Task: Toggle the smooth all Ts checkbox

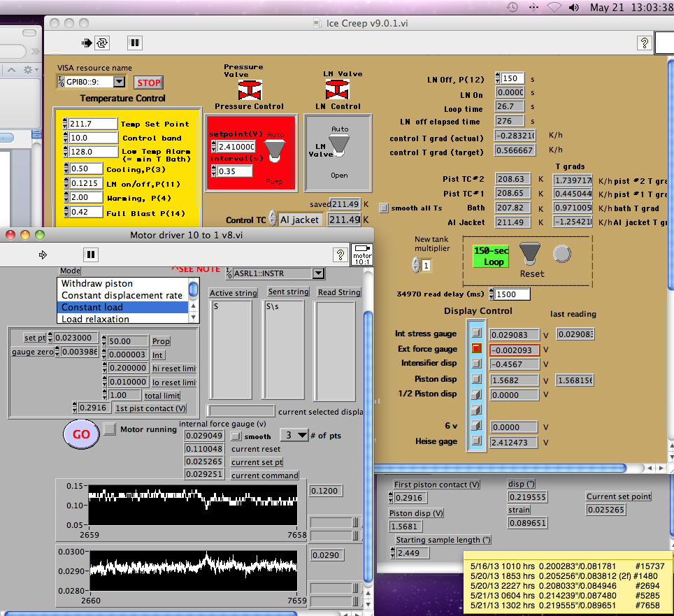Action: [x=383, y=208]
